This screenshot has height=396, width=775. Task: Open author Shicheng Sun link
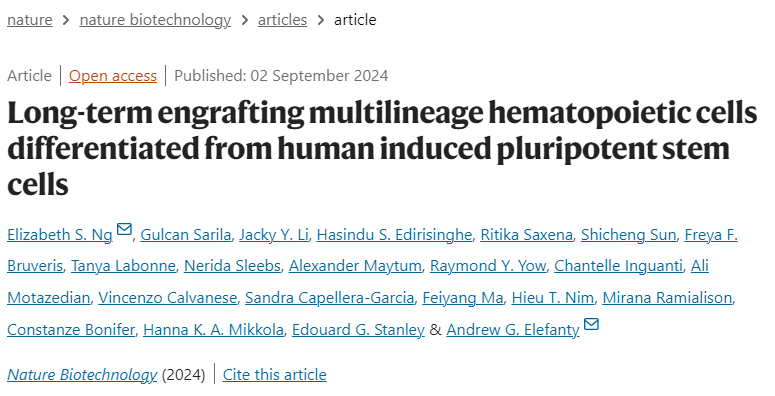(628, 234)
